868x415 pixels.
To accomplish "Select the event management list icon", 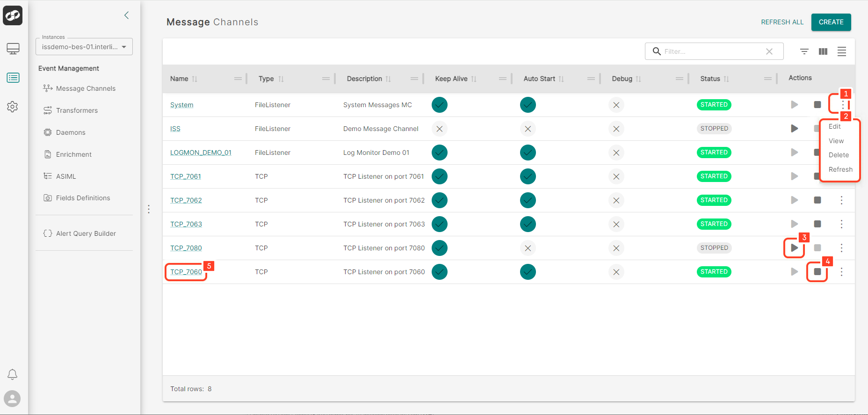I will pos(13,78).
